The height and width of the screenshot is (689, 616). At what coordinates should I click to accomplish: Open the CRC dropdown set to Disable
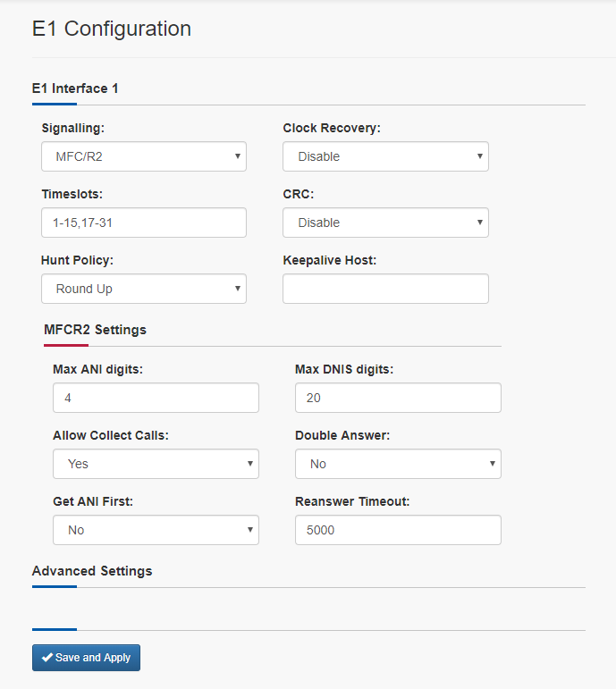(385, 223)
